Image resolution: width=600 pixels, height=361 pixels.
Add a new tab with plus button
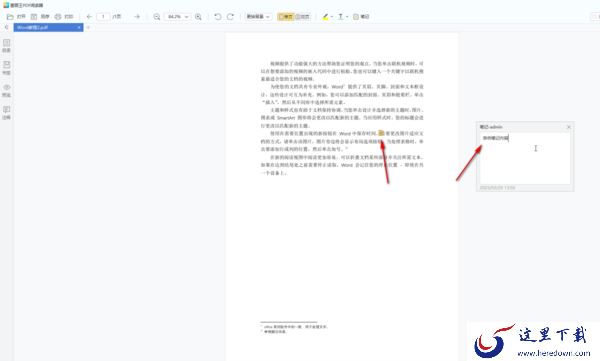[88, 28]
